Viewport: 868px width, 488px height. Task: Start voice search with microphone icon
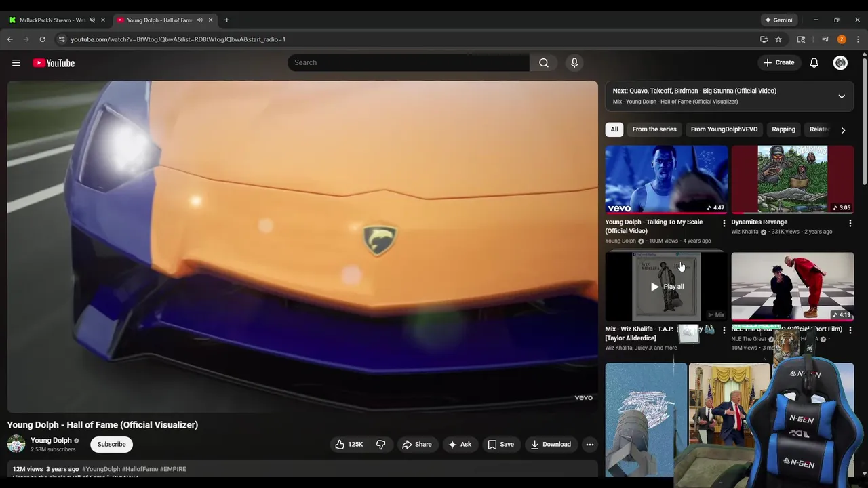pyautogui.click(x=574, y=62)
